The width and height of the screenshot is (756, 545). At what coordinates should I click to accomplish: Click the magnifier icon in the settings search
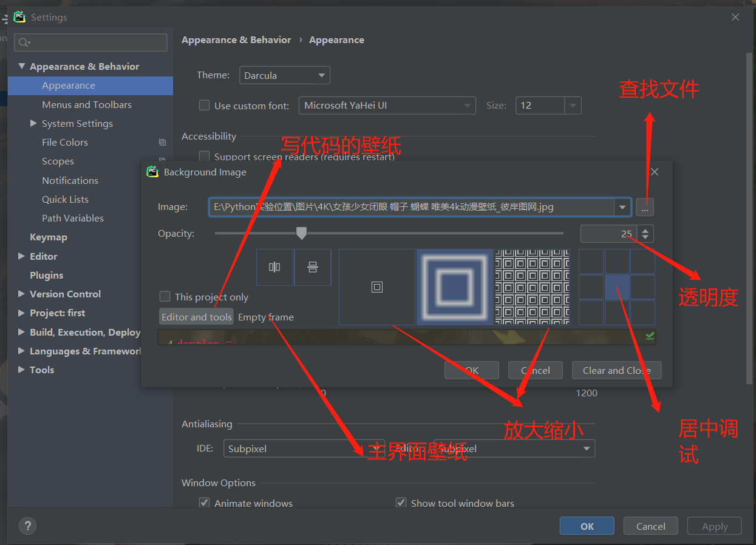24,42
